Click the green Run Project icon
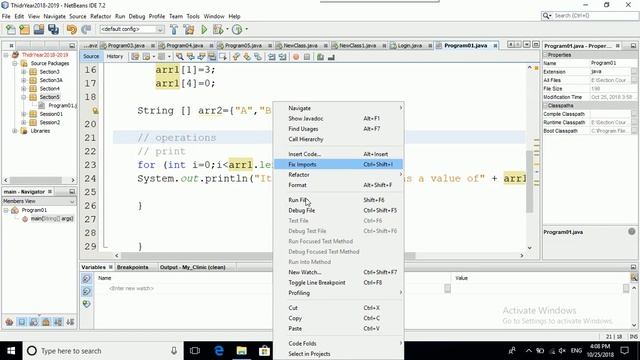640x360 pixels. (x=204, y=29)
